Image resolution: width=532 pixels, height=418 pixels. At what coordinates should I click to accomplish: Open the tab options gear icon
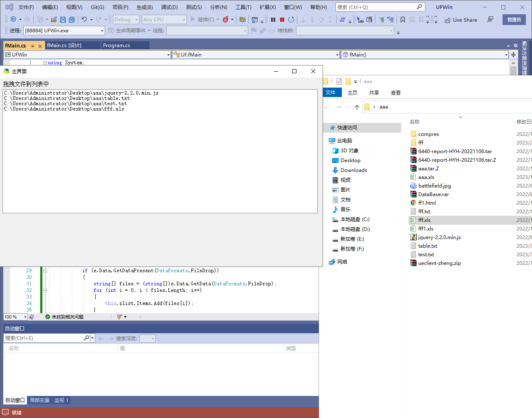pyautogui.click(x=515, y=45)
